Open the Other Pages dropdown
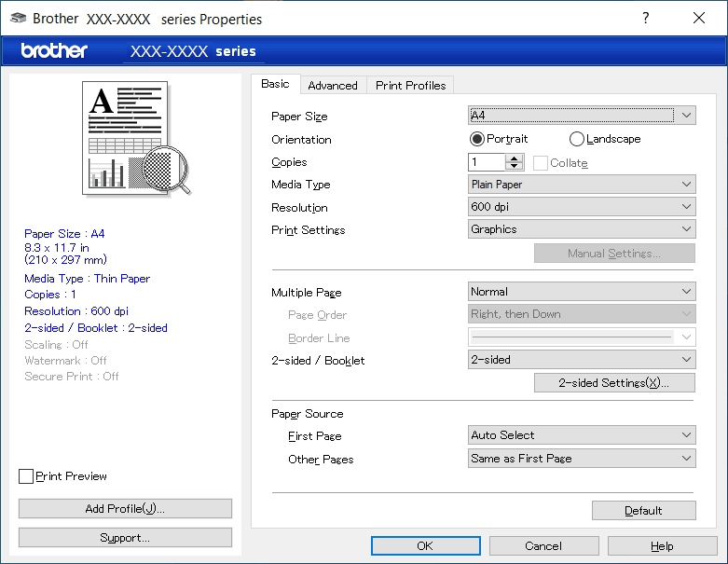Image resolution: width=728 pixels, height=564 pixels. 582,458
